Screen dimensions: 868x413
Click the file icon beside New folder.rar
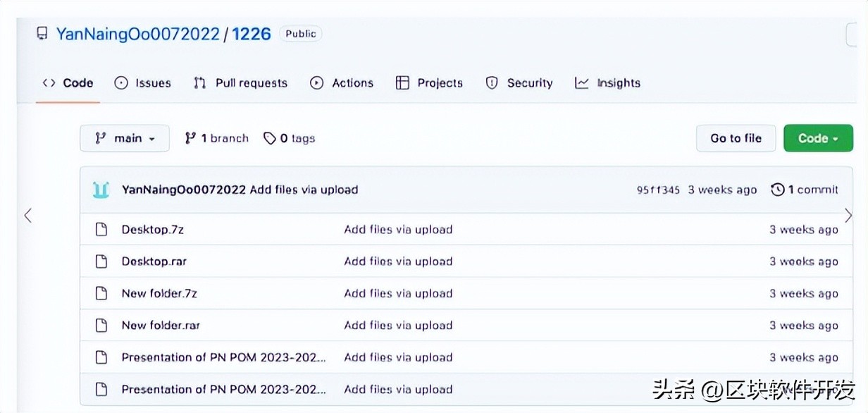pyautogui.click(x=101, y=325)
